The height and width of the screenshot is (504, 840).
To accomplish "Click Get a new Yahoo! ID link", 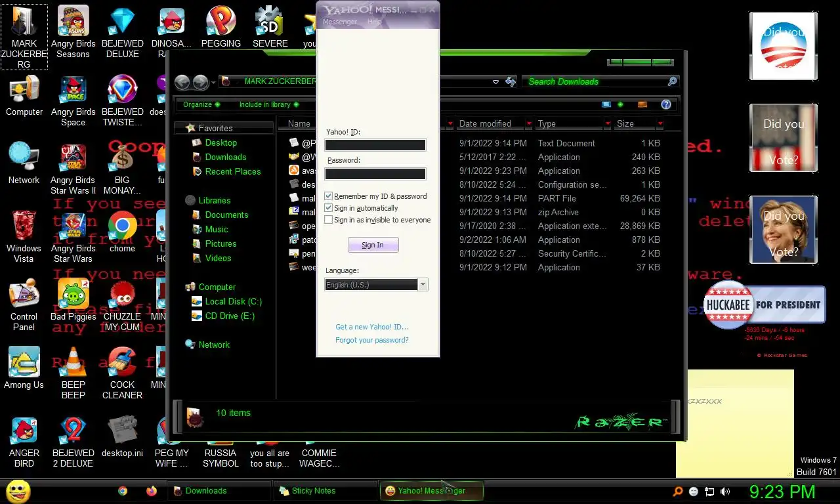I will (x=372, y=327).
